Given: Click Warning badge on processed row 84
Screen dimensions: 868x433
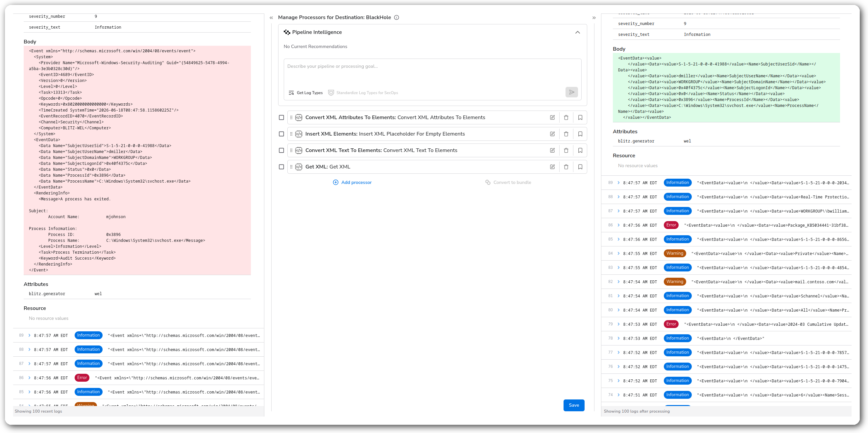Looking at the screenshot, I should [675, 253].
